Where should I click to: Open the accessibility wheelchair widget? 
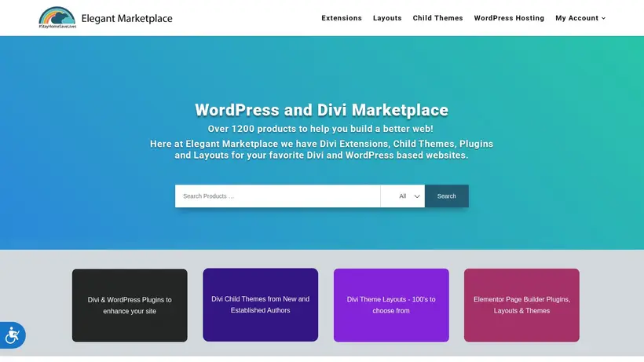pos(13,335)
